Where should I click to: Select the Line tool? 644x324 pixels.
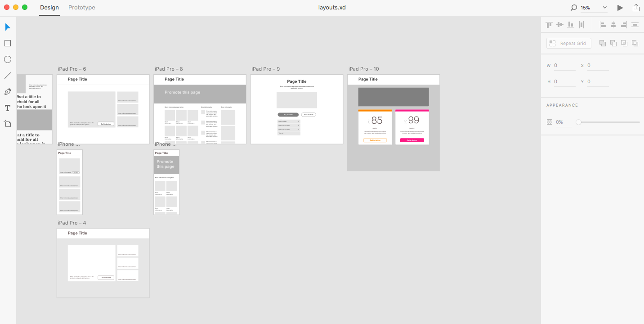point(8,76)
